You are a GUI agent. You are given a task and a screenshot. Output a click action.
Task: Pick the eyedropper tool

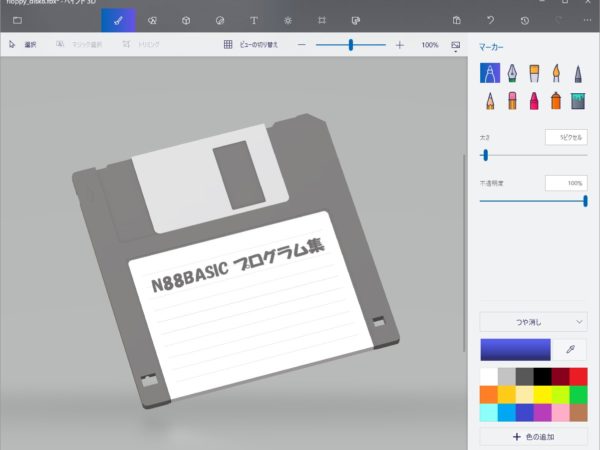pyautogui.click(x=570, y=349)
